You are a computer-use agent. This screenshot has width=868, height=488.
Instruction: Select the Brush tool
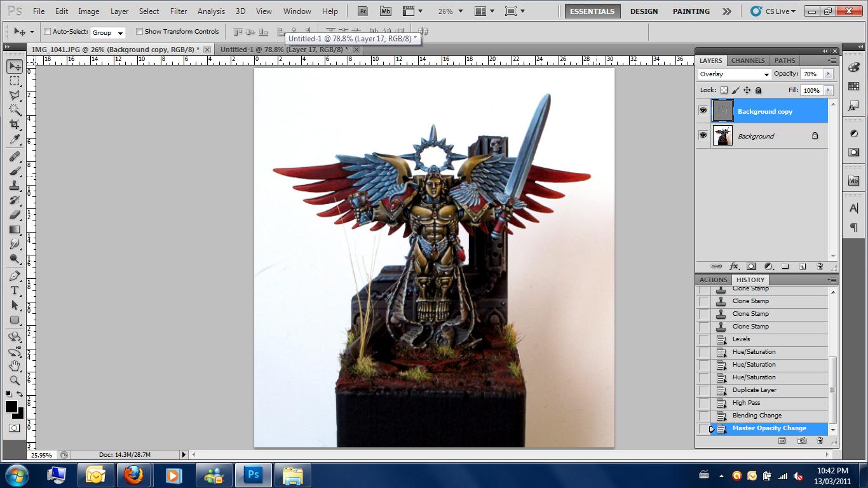coord(15,171)
